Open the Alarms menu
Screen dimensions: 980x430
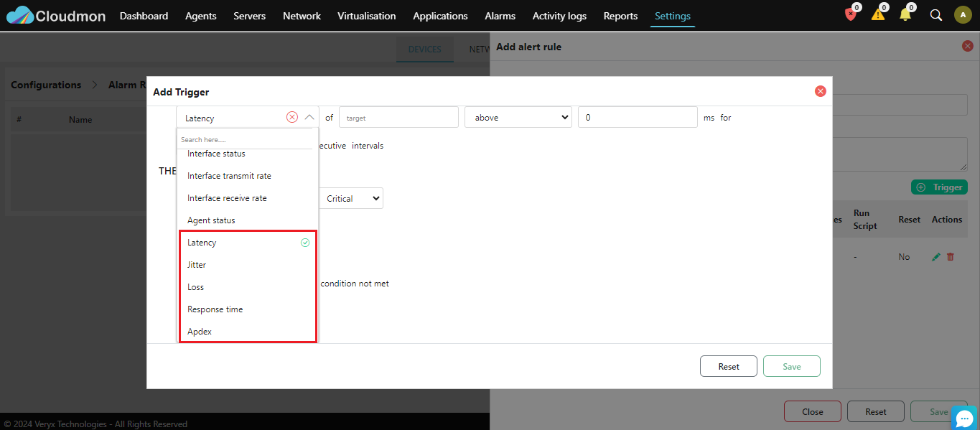click(500, 16)
